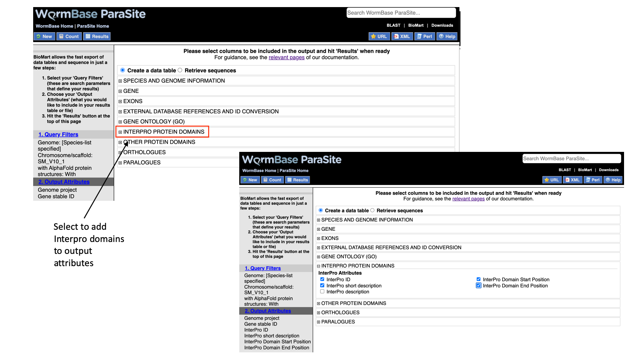The width and height of the screenshot is (644, 362).
Task: Expand ORTHOLOGUES section in lower screenshot
Action: 318,313
